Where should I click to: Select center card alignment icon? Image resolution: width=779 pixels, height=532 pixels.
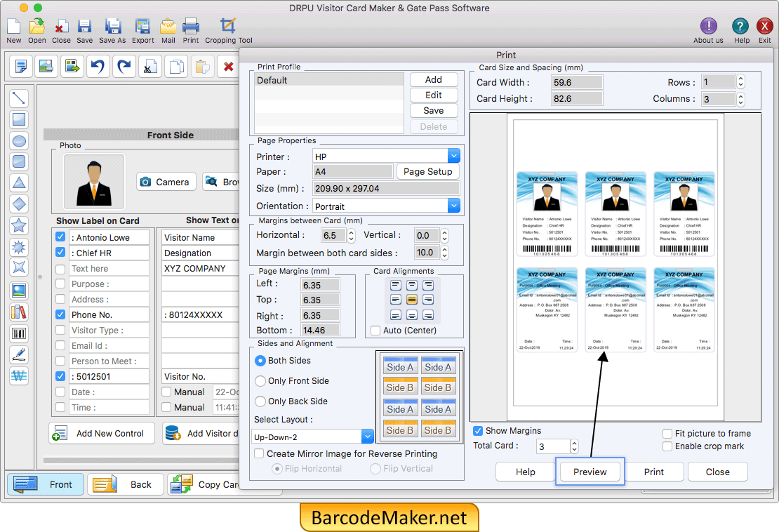click(412, 300)
